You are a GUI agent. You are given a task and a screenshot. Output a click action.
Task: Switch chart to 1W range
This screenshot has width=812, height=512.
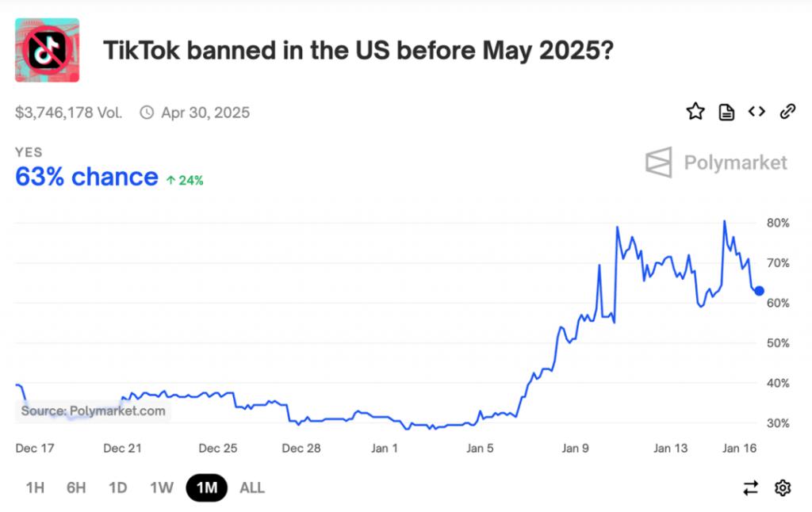pos(162,487)
